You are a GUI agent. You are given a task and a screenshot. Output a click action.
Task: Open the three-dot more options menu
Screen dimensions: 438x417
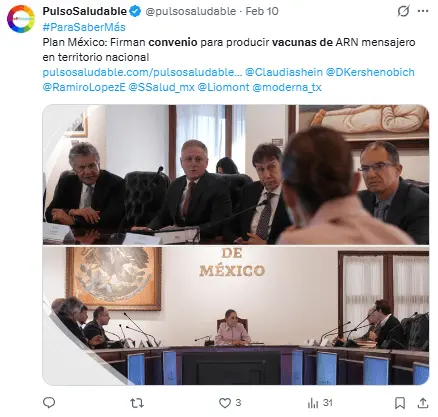coord(423,11)
